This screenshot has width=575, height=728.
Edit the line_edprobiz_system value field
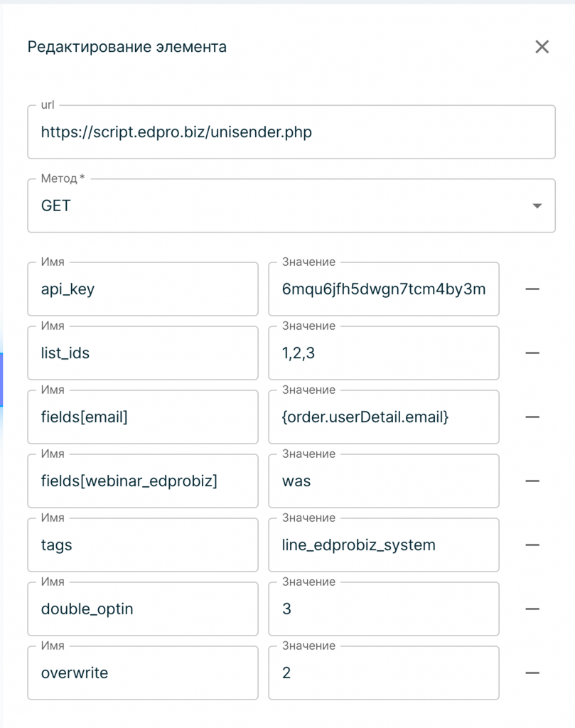click(x=384, y=545)
